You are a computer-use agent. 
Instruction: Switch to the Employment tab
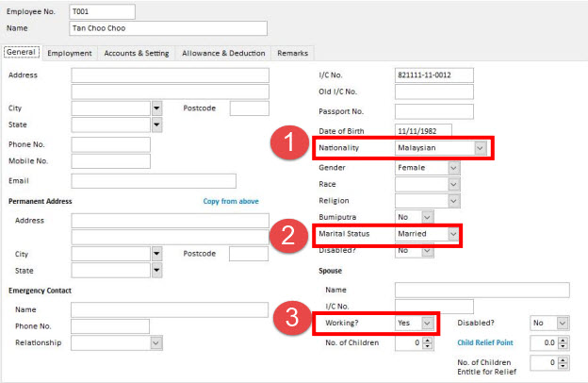coord(69,54)
